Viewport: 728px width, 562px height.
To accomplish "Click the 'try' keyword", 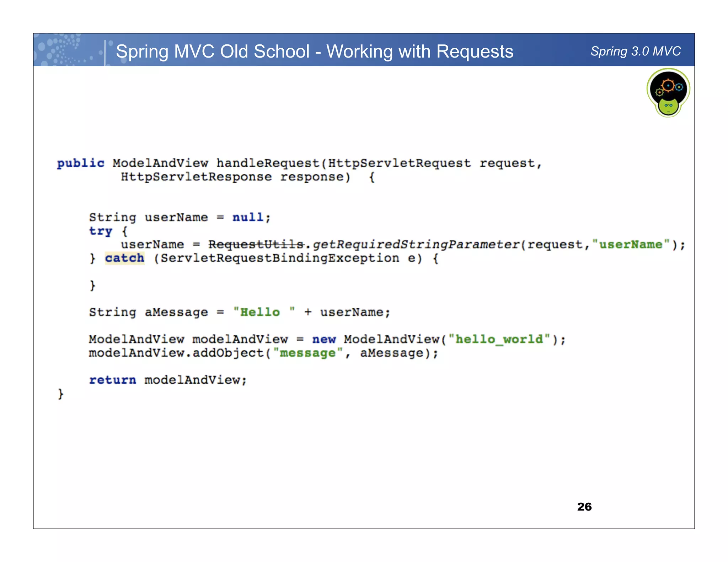I will pos(100,231).
